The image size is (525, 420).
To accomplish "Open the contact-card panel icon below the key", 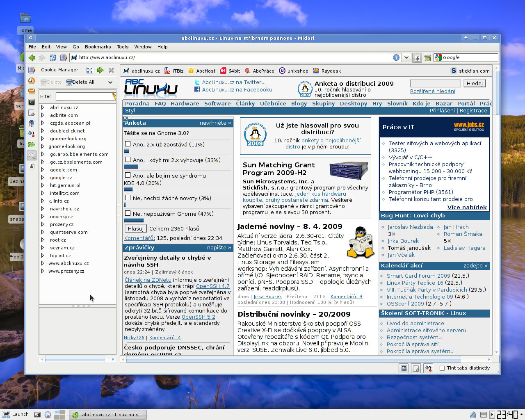I will [x=32, y=166].
